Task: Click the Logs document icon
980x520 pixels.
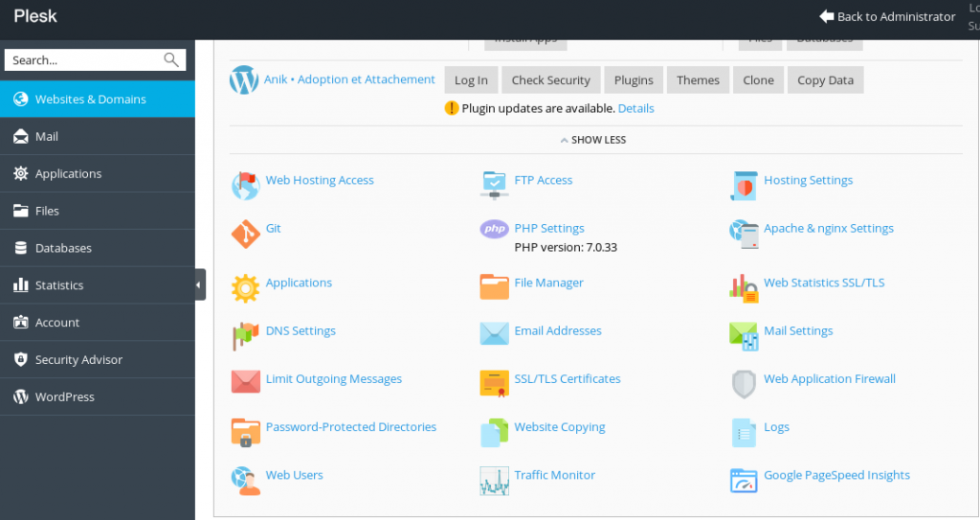Action: [744, 433]
